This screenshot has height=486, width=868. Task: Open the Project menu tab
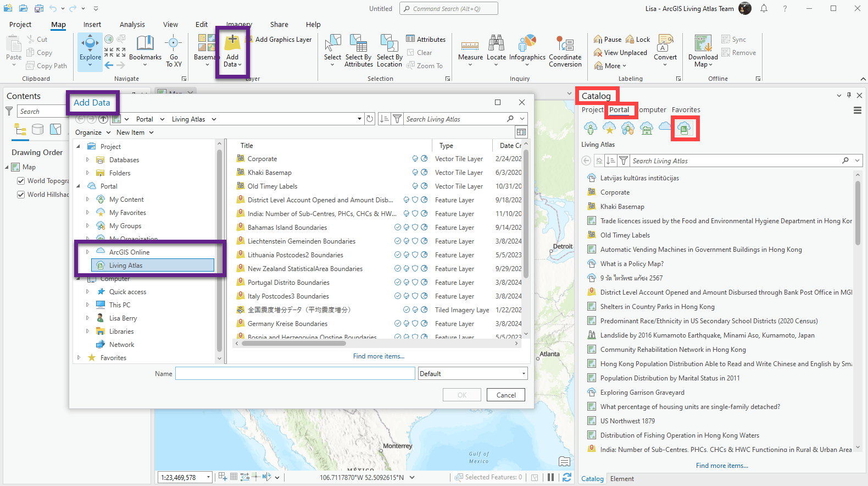pos(20,25)
